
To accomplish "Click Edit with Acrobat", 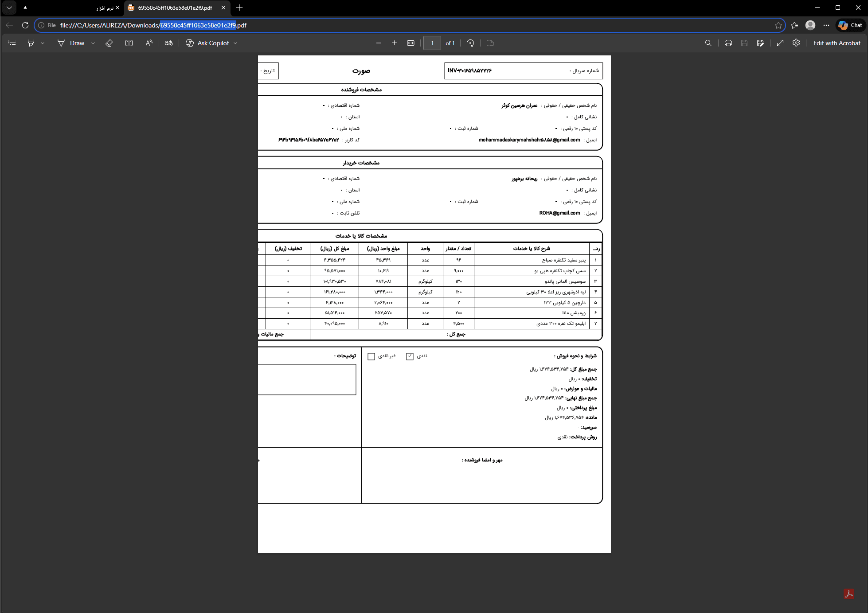I will [x=837, y=43].
